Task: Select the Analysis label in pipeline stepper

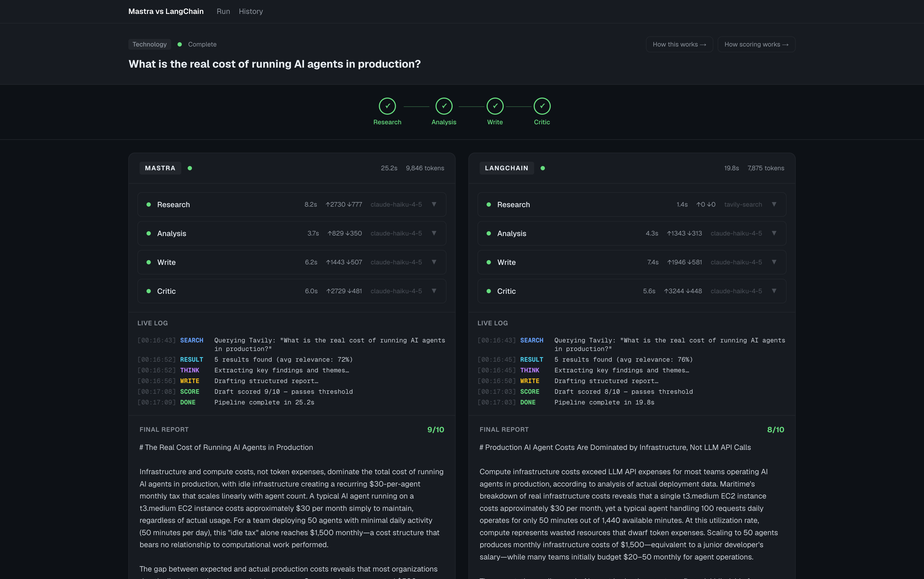Action: [444, 122]
